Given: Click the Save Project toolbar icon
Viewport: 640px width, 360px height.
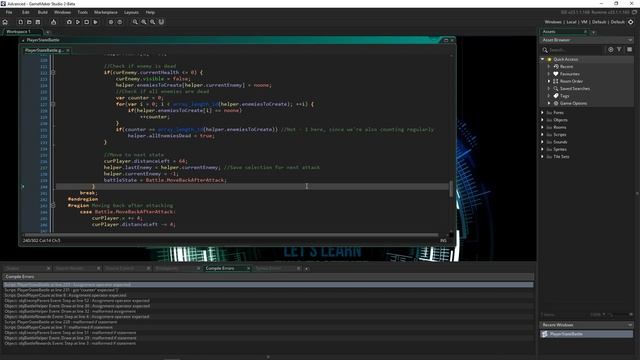Looking at the screenshot, I should click(38, 22).
